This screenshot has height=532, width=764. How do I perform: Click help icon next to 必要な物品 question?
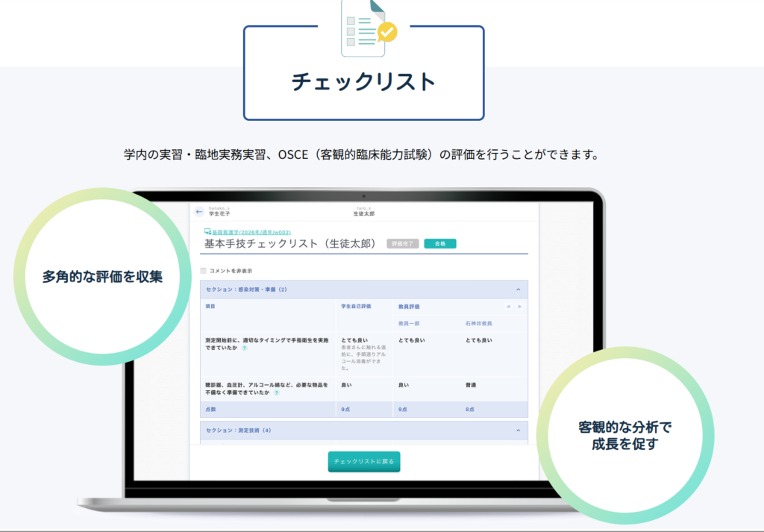click(x=275, y=392)
